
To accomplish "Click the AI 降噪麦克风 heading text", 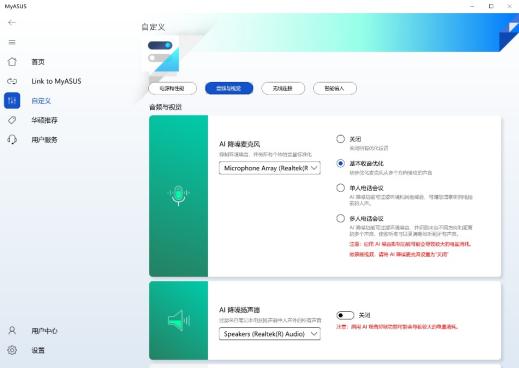I will (239, 144).
